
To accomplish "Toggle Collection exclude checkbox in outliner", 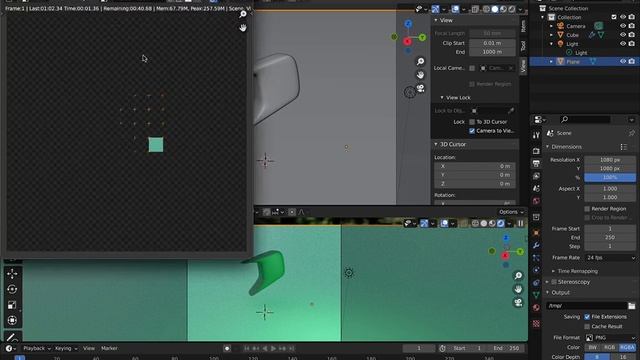I will [x=614, y=17].
